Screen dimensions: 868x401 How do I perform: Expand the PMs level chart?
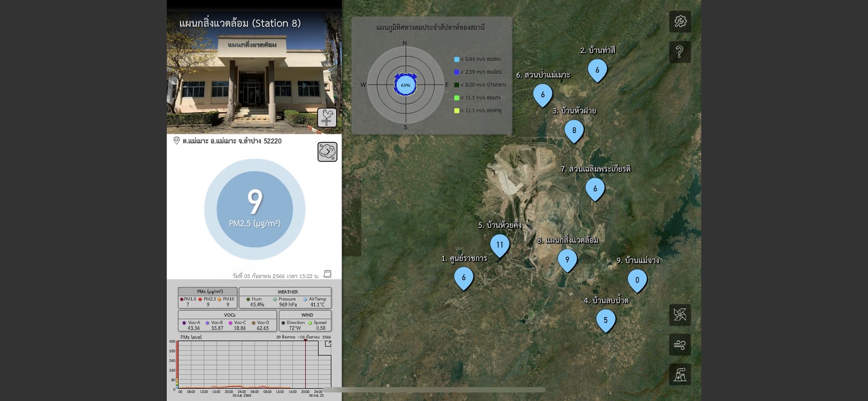click(328, 344)
